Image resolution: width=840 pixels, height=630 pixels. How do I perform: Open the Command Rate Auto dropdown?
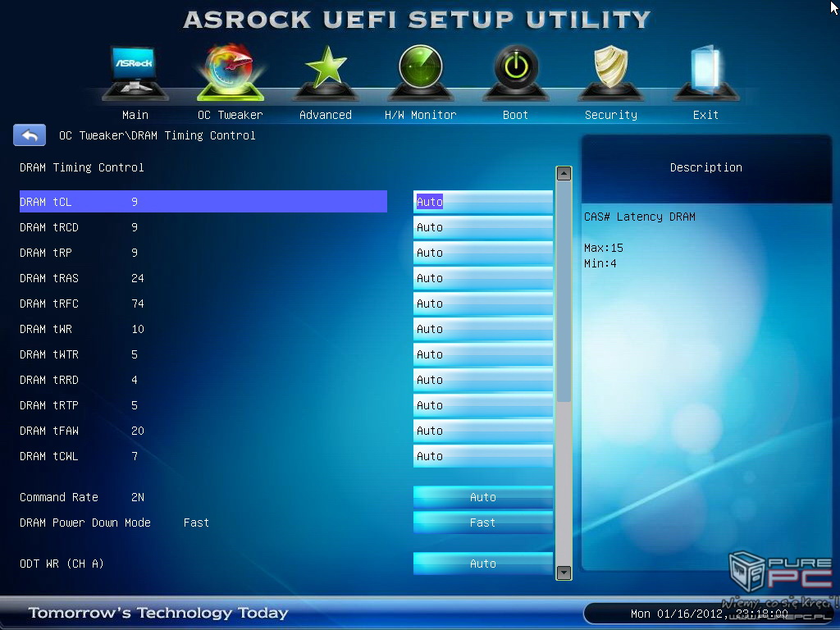click(x=482, y=497)
